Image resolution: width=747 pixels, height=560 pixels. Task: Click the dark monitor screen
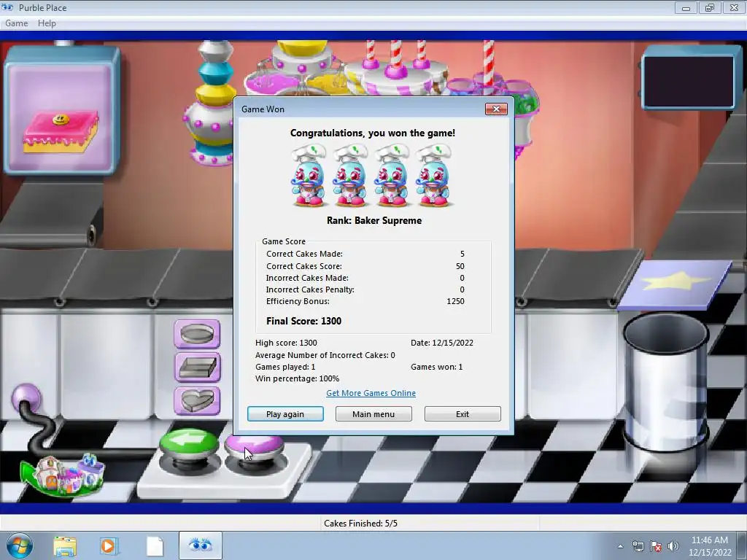[x=689, y=81]
